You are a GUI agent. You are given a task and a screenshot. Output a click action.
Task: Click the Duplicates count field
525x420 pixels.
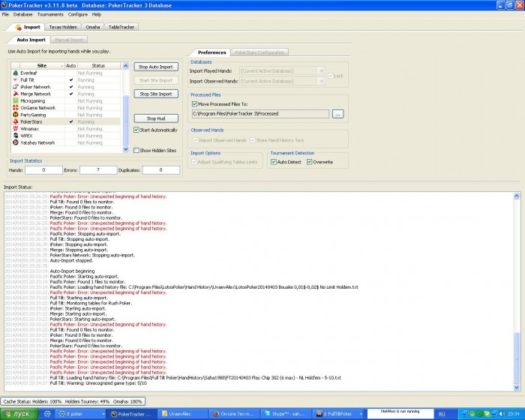click(160, 170)
